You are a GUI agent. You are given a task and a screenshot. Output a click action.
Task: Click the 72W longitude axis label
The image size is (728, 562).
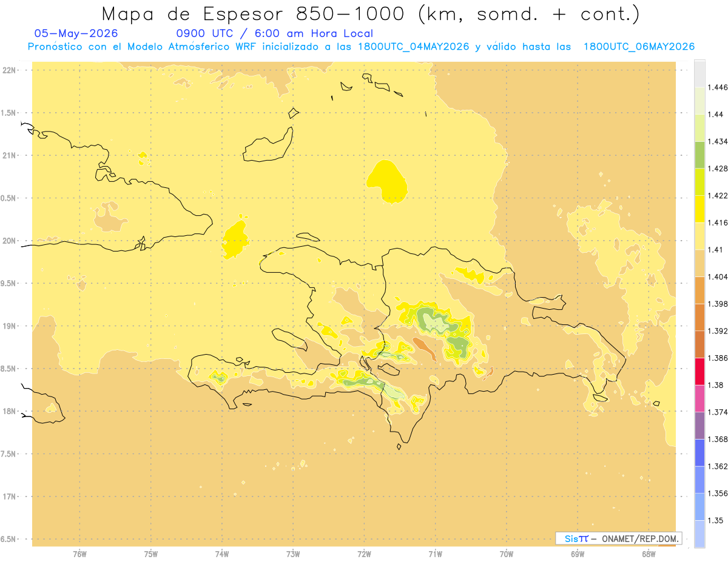click(x=364, y=554)
